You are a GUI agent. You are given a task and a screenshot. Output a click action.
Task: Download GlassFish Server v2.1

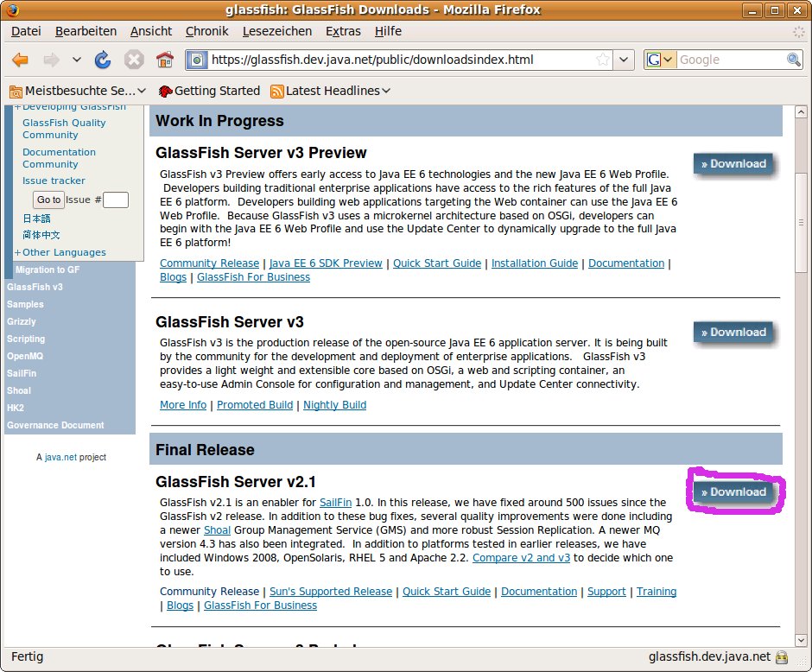[x=734, y=492]
